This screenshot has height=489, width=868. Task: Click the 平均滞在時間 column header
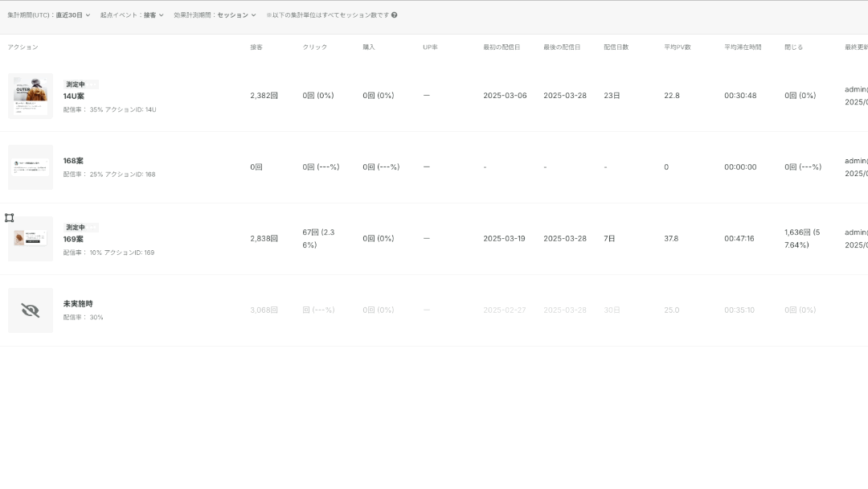[743, 47]
